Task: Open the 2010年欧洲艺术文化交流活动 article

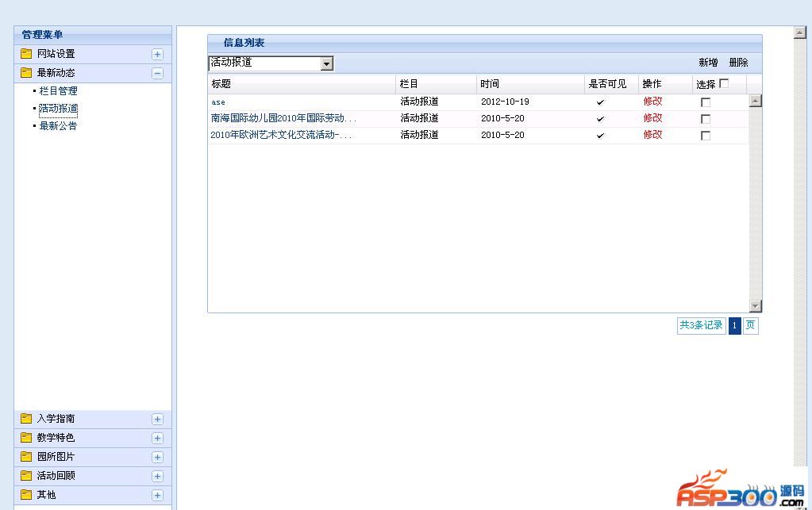Action: click(281, 135)
